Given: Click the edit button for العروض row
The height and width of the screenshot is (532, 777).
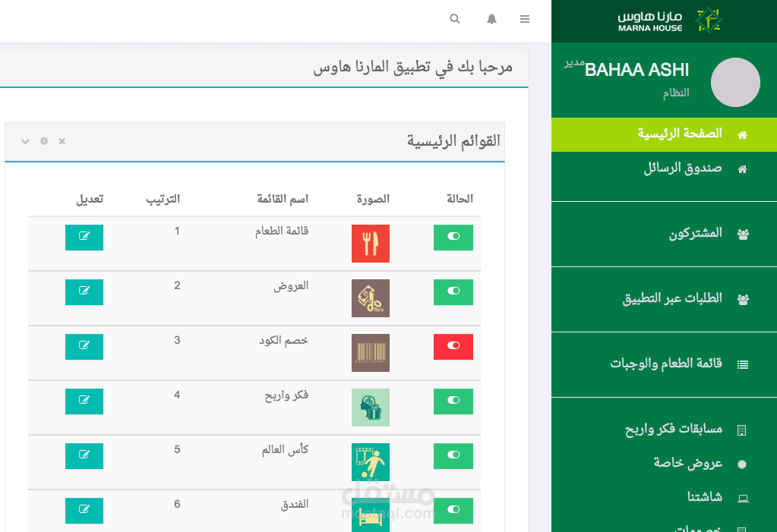Looking at the screenshot, I should 84,291.
